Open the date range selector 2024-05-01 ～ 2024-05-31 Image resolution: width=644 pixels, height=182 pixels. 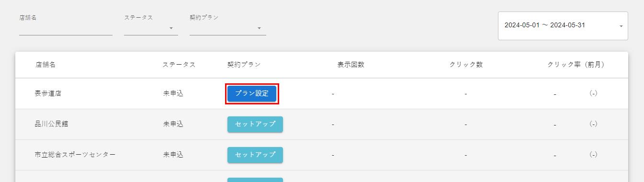pyautogui.click(x=563, y=26)
